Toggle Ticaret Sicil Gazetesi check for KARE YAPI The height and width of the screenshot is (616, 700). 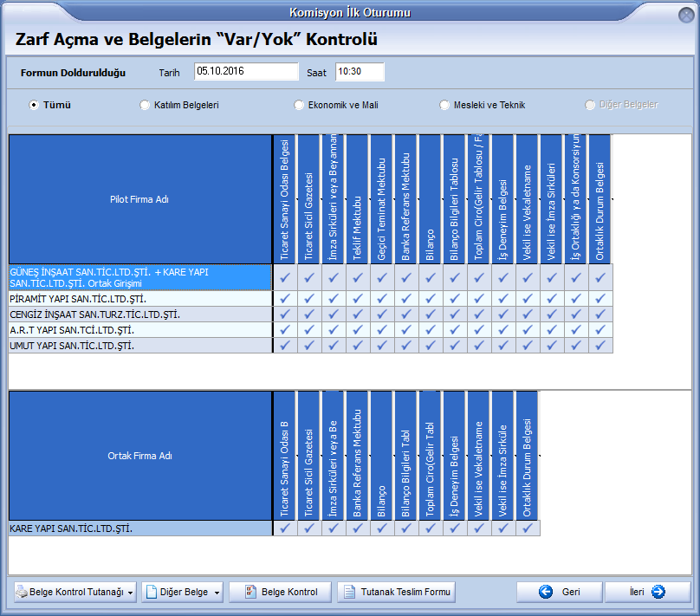click(x=309, y=528)
